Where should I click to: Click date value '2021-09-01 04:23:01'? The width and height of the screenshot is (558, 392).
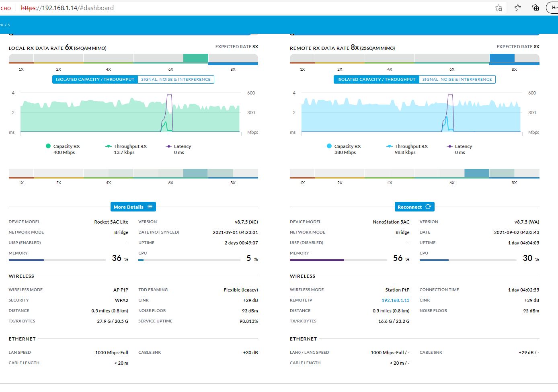pyautogui.click(x=236, y=232)
